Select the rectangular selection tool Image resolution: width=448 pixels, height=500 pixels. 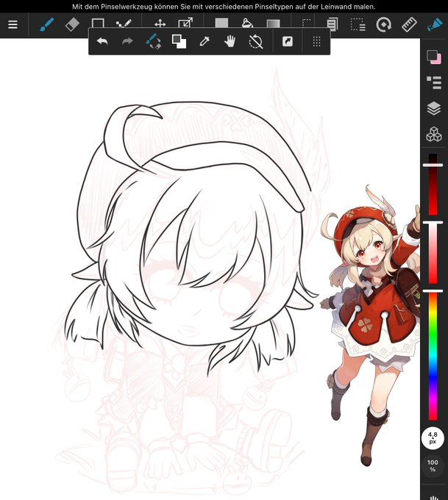click(x=306, y=24)
